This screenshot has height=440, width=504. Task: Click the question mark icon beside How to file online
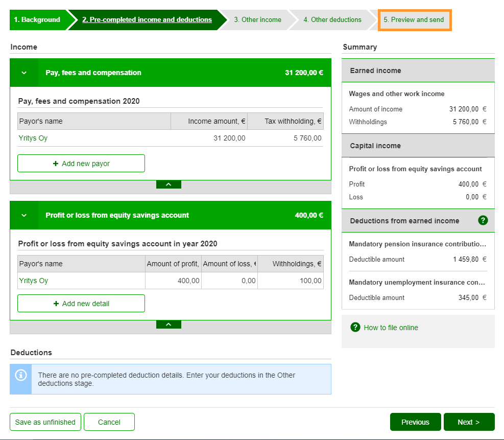tap(355, 328)
